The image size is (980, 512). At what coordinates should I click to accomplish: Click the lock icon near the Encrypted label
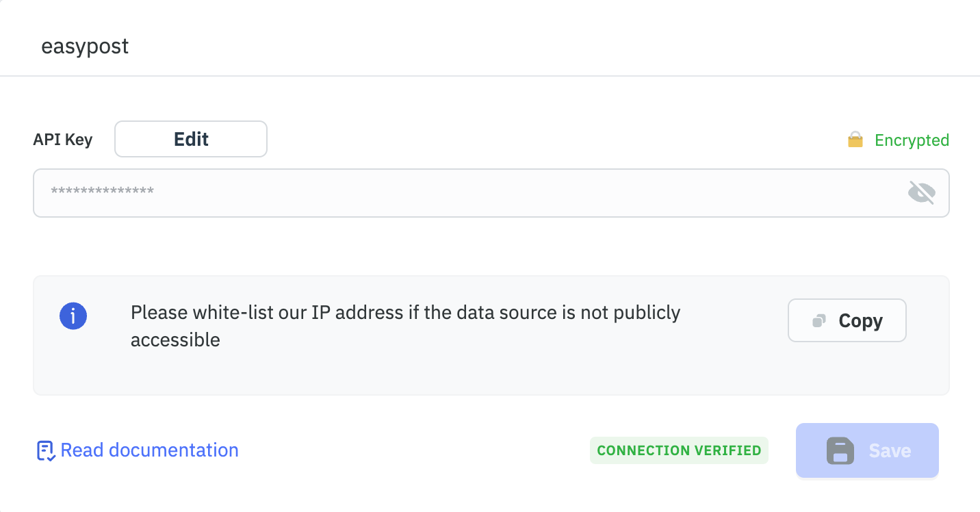click(x=854, y=140)
